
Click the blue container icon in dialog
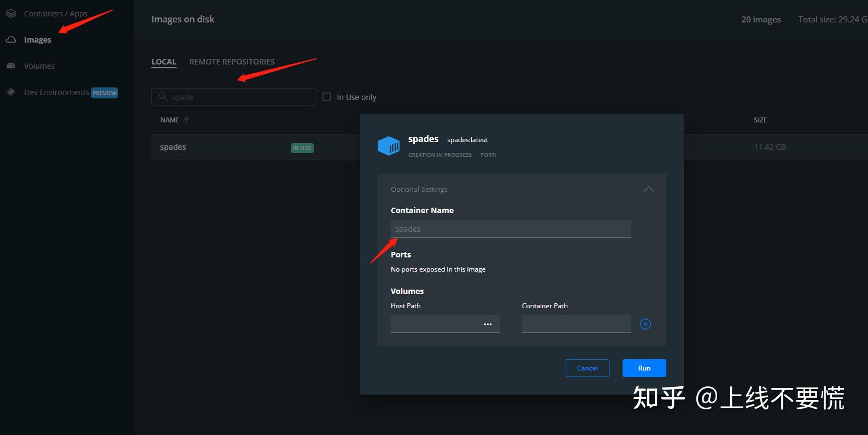(x=389, y=146)
